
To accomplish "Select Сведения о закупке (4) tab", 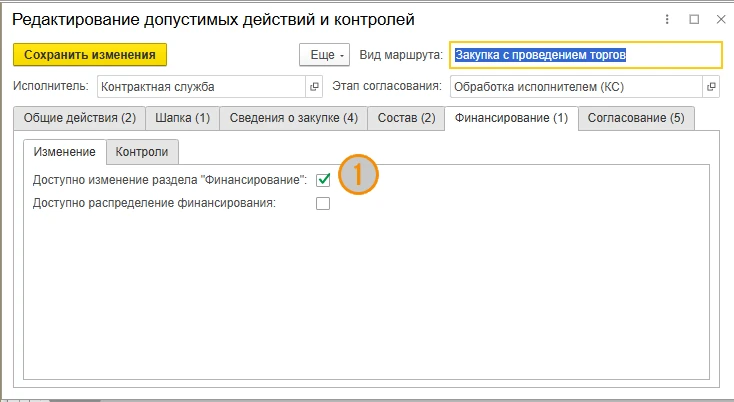I will (x=294, y=118).
